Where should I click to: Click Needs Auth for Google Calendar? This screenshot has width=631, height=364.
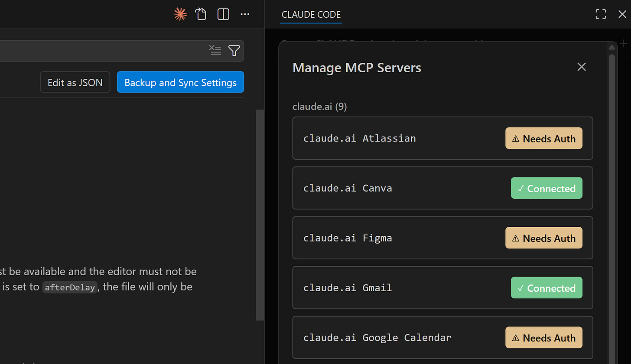543,338
